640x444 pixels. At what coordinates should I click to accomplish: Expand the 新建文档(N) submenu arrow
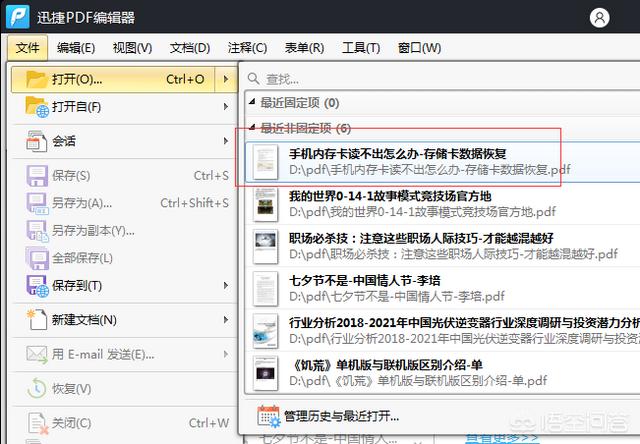[226, 320]
